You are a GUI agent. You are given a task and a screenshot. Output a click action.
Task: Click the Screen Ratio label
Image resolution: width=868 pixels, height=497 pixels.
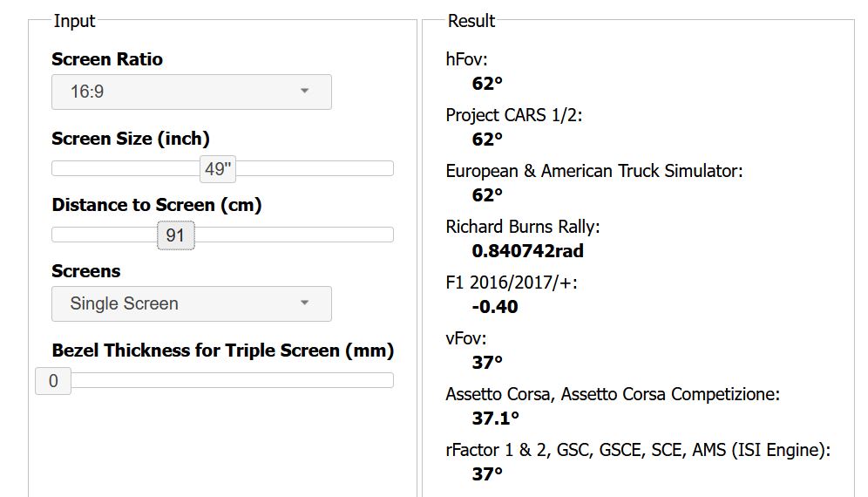tap(107, 59)
